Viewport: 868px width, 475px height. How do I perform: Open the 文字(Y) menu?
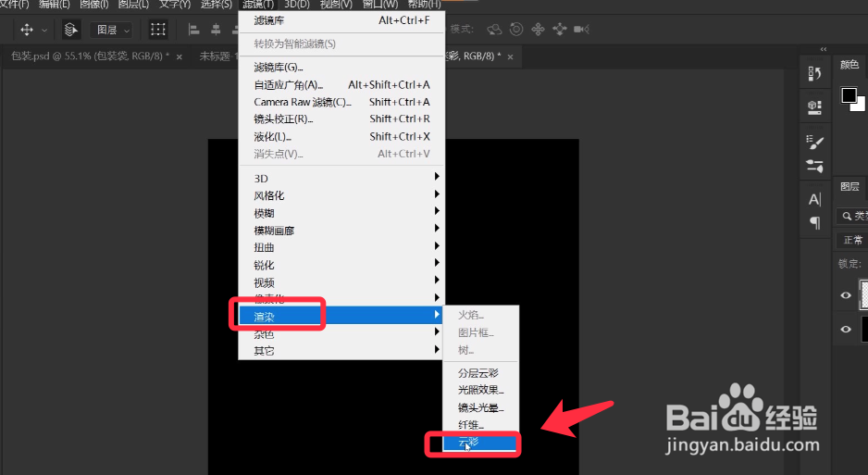coord(175,5)
